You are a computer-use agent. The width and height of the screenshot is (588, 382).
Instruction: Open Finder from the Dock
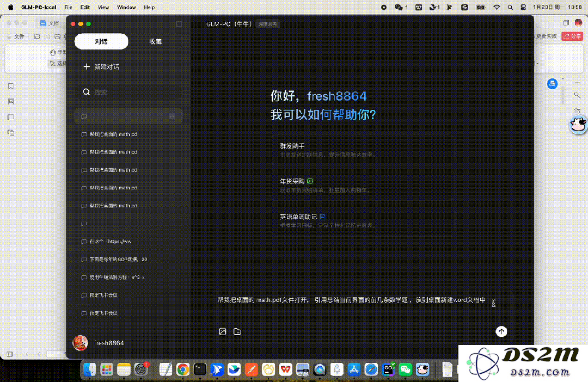tap(90, 369)
